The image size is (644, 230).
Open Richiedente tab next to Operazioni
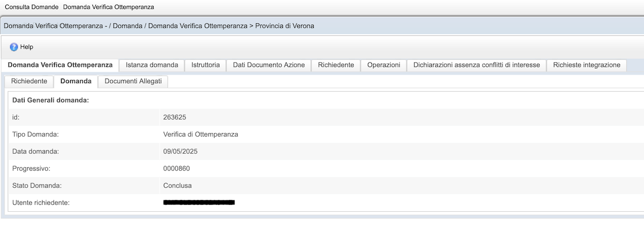pyautogui.click(x=336, y=65)
